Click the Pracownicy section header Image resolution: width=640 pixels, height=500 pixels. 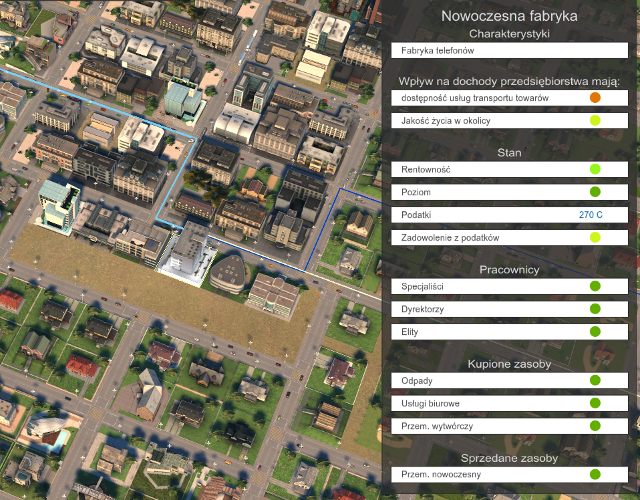click(x=509, y=269)
